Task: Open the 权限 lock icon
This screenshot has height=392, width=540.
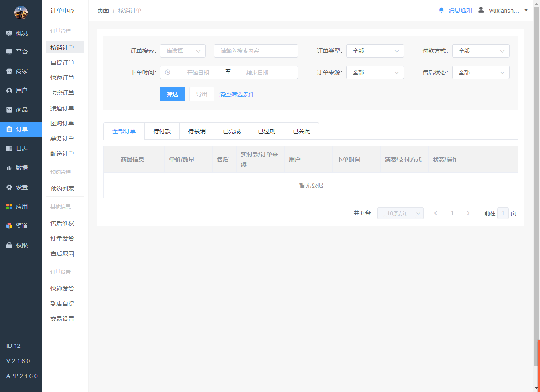Action: 9,245
